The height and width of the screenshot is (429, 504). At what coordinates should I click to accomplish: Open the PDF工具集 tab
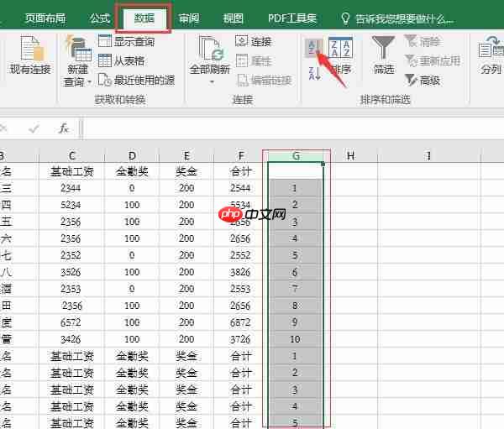(x=292, y=18)
